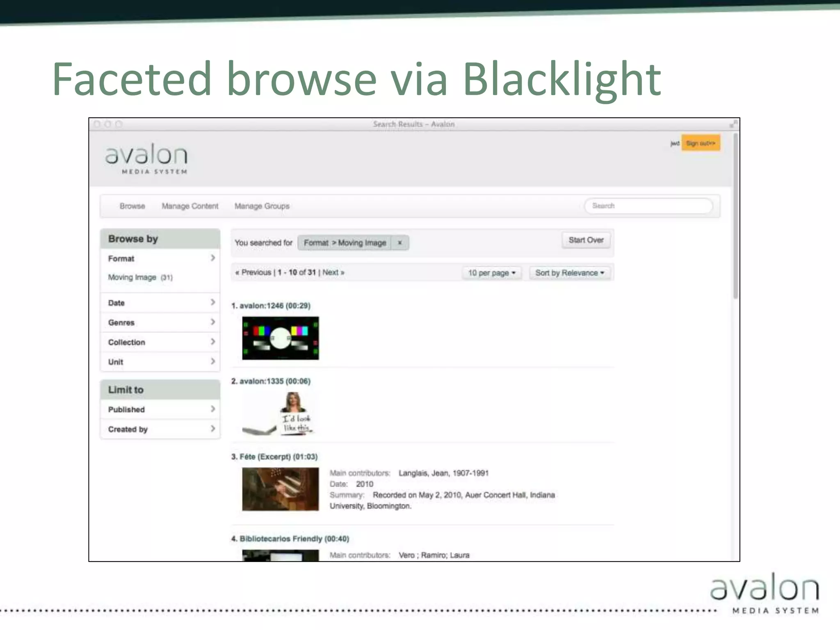
Task: Click the Start Over button
Action: pos(586,240)
